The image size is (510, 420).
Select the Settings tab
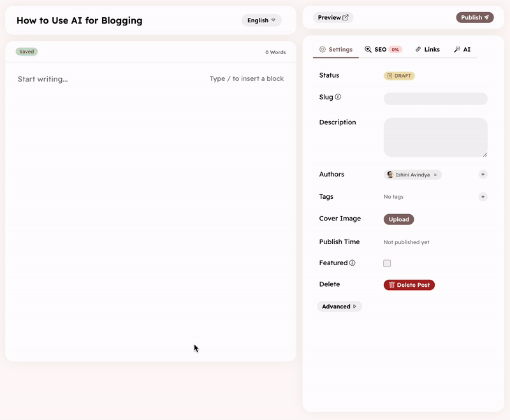click(336, 50)
